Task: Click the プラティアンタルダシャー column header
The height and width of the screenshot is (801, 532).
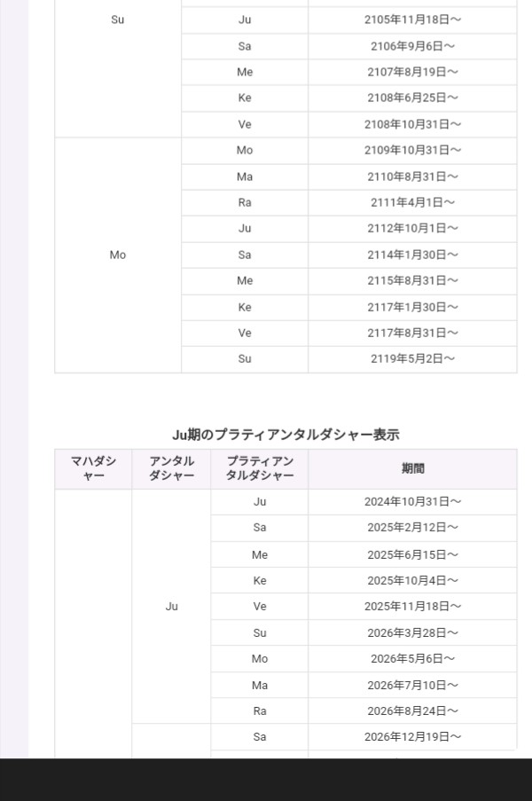Action: (x=260, y=468)
